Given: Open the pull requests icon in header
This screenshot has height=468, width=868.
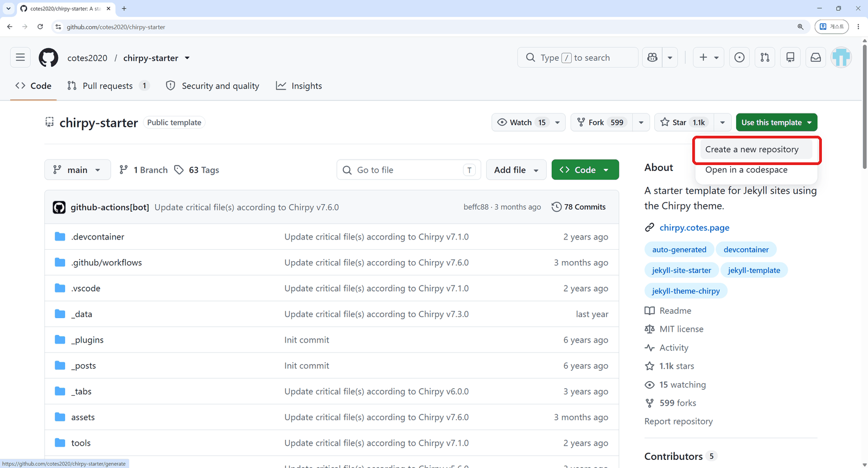Looking at the screenshot, I should (765, 58).
